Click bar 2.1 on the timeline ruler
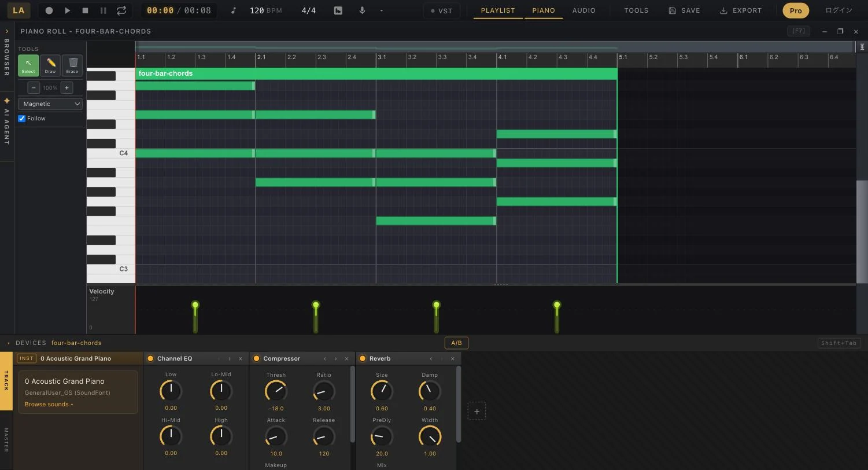Screen dimensions: 868x470 click(x=261, y=57)
